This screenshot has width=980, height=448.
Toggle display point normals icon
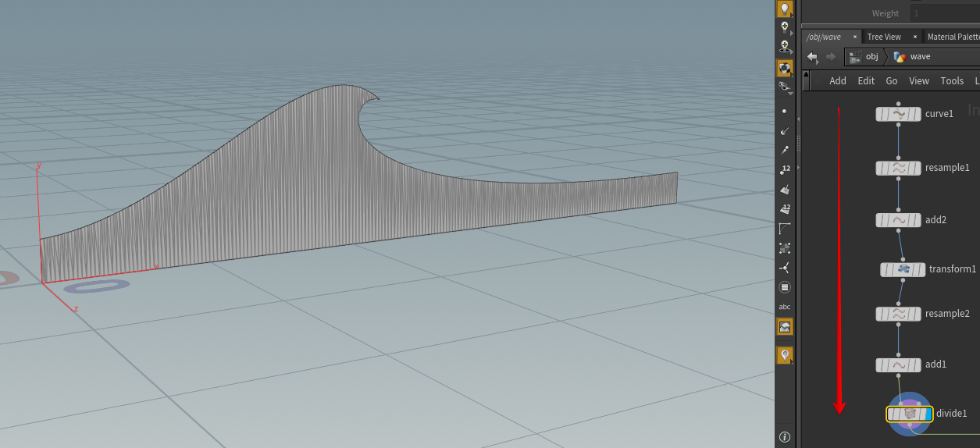[785, 131]
